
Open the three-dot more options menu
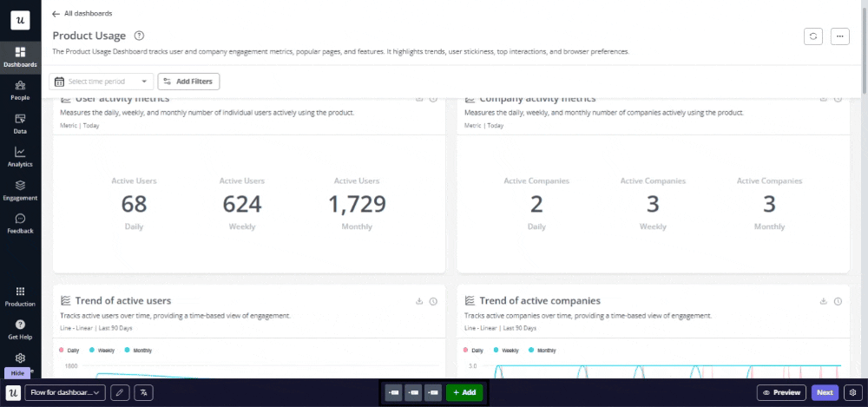839,36
